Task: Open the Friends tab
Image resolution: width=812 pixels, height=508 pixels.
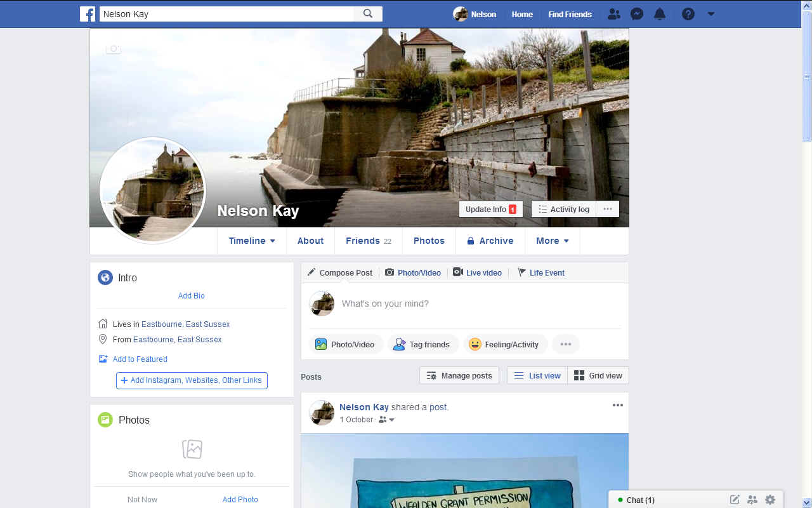Action: coord(369,241)
